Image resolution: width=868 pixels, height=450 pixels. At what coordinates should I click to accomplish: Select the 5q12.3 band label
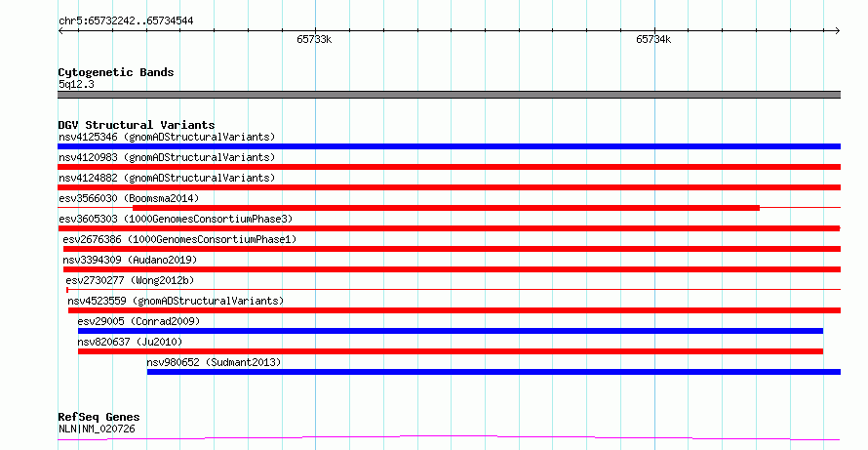coord(76,84)
